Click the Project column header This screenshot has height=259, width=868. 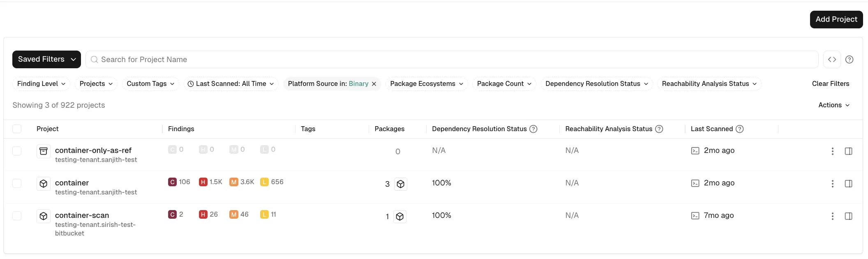pyautogui.click(x=48, y=129)
